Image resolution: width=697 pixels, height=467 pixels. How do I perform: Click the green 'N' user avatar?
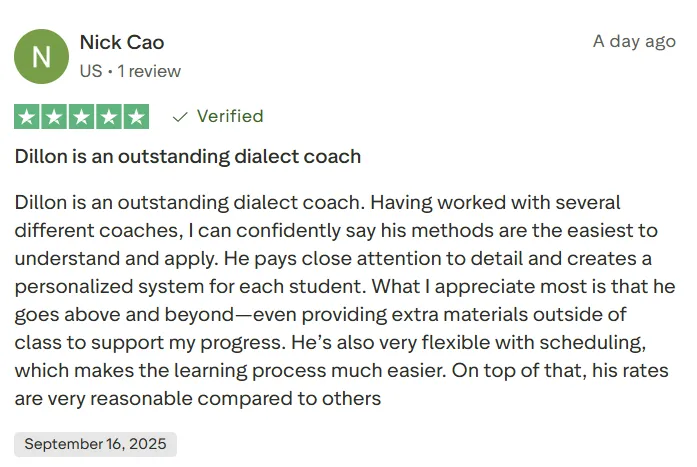[41, 56]
